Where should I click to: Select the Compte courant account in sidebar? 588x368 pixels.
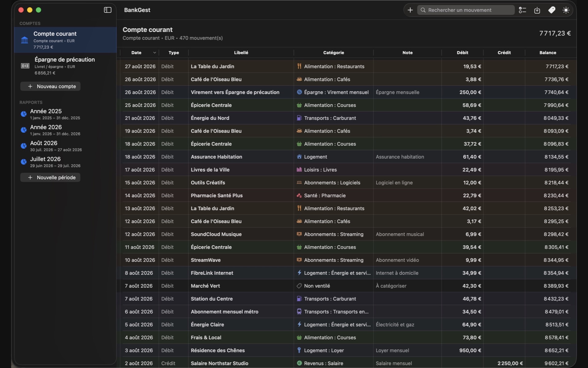point(65,40)
